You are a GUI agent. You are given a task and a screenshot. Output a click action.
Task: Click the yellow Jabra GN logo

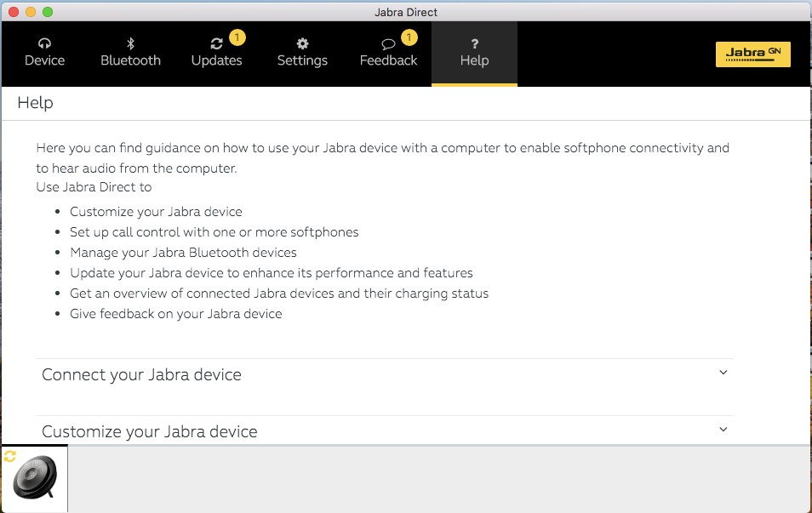pyautogui.click(x=753, y=54)
